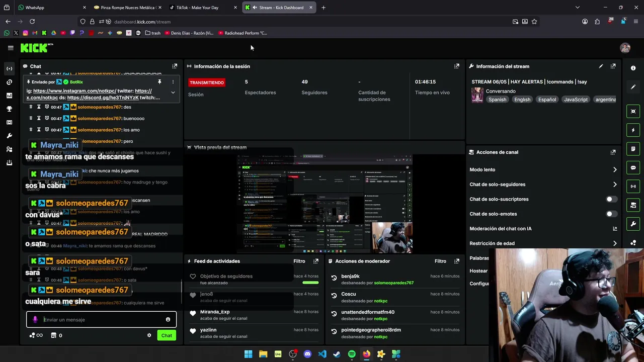
Task: Pop out the Acciones de moderador panel
Action: pos(457,261)
